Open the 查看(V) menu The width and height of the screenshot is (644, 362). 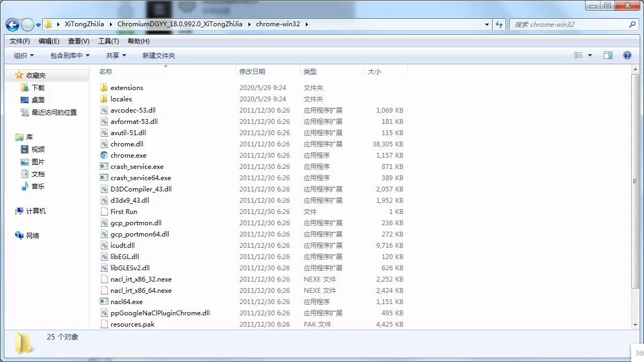[x=79, y=41]
